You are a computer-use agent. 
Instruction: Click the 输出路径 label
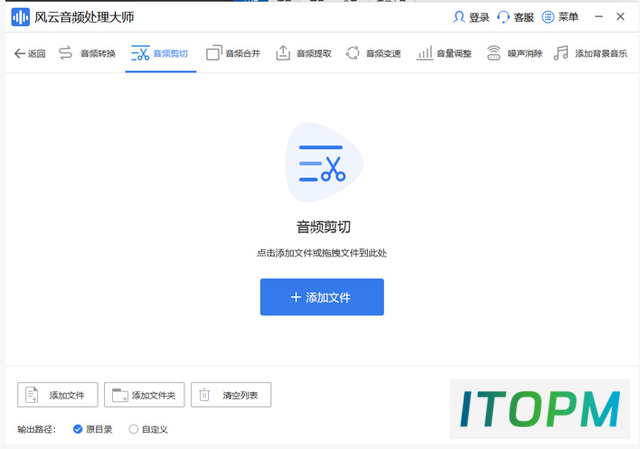pyautogui.click(x=36, y=429)
